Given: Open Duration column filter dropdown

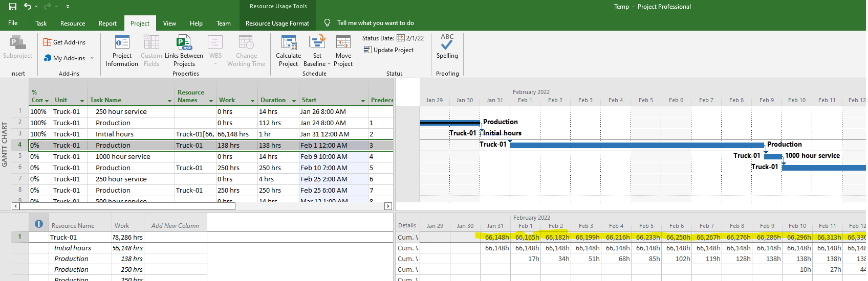Looking at the screenshot, I should pyautogui.click(x=294, y=101).
